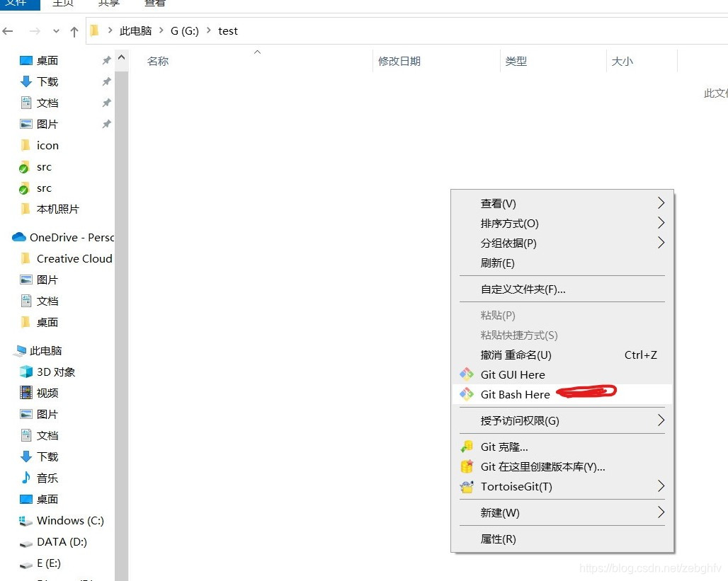Select 此电脑 breadcrumb in address bar
This screenshot has height=581, width=728.
pyautogui.click(x=135, y=30)
